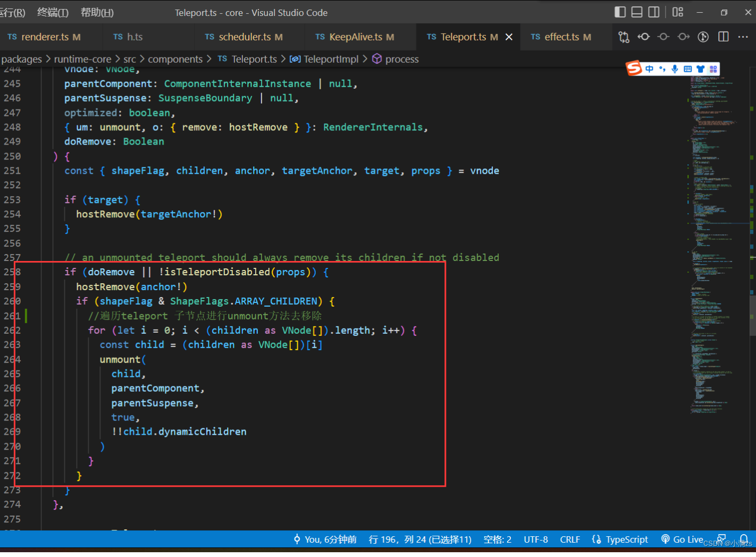Click the braces icon beside TypeScript
Image resolution: width=756 pixels, height=557 pixels.
tap(597, 539)
